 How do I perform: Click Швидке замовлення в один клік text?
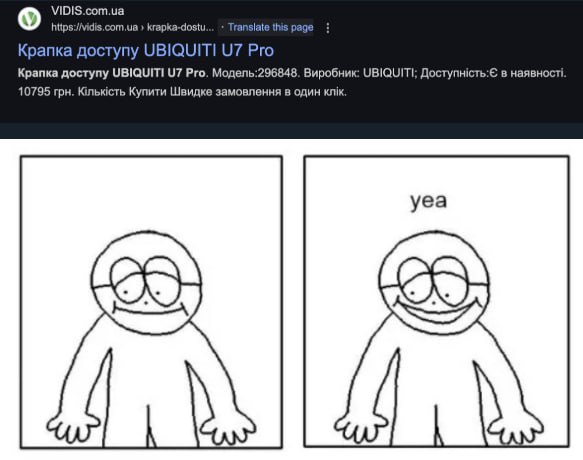pos(258,91)
